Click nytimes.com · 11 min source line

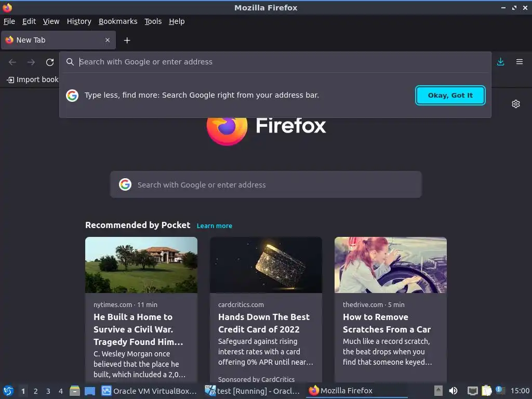[126, 304]
